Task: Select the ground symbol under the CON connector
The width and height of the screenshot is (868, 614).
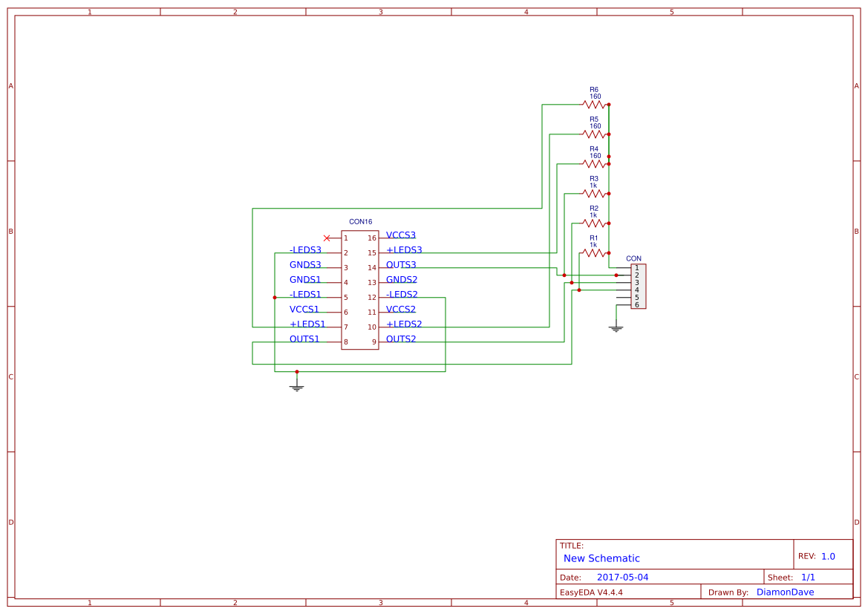Action: [x=616, y=327]
